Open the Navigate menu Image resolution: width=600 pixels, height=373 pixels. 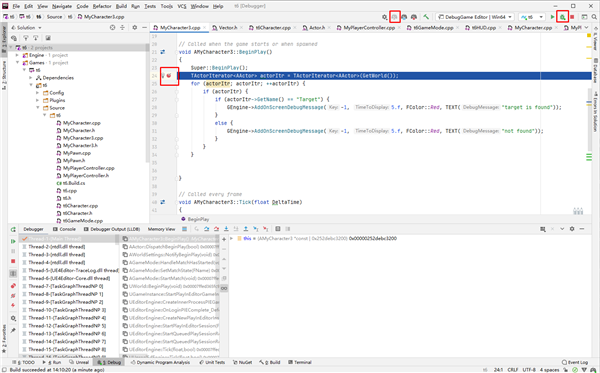click(x=62, y=6)
